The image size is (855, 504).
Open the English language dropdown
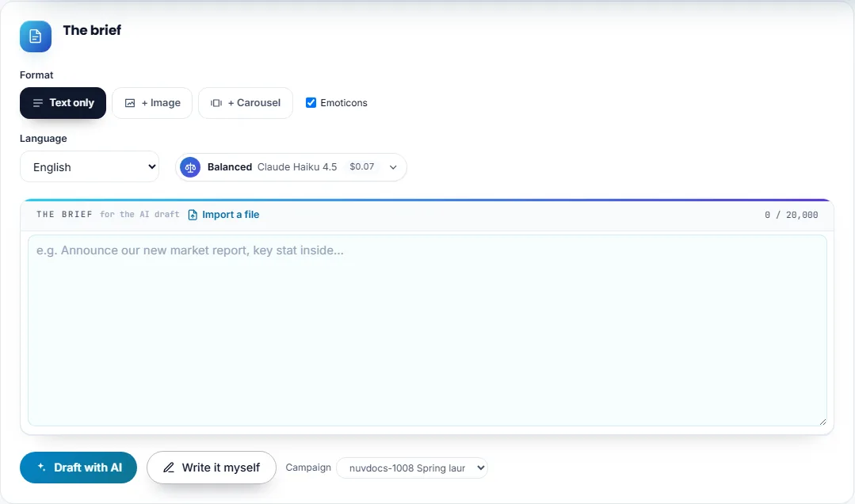(90, 167)
